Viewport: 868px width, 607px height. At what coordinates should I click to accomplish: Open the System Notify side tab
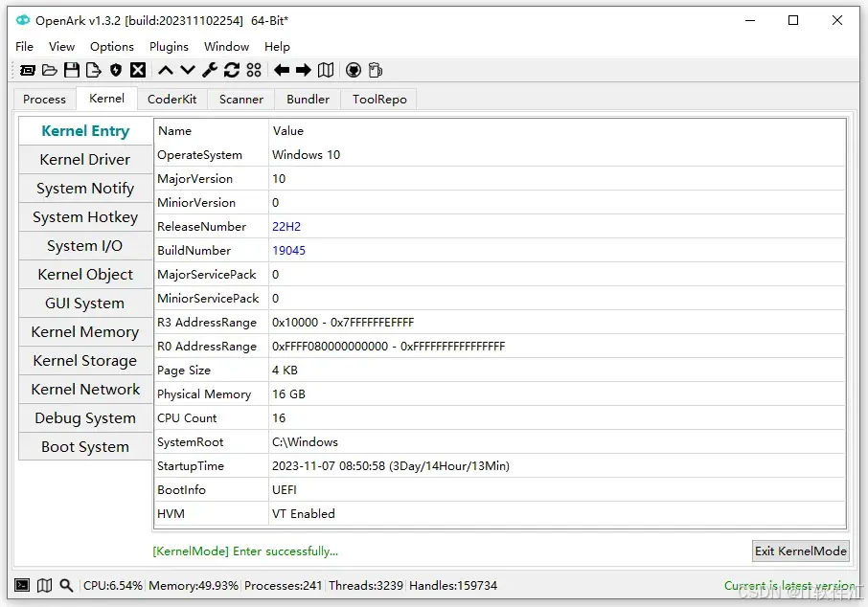[85, 188]
